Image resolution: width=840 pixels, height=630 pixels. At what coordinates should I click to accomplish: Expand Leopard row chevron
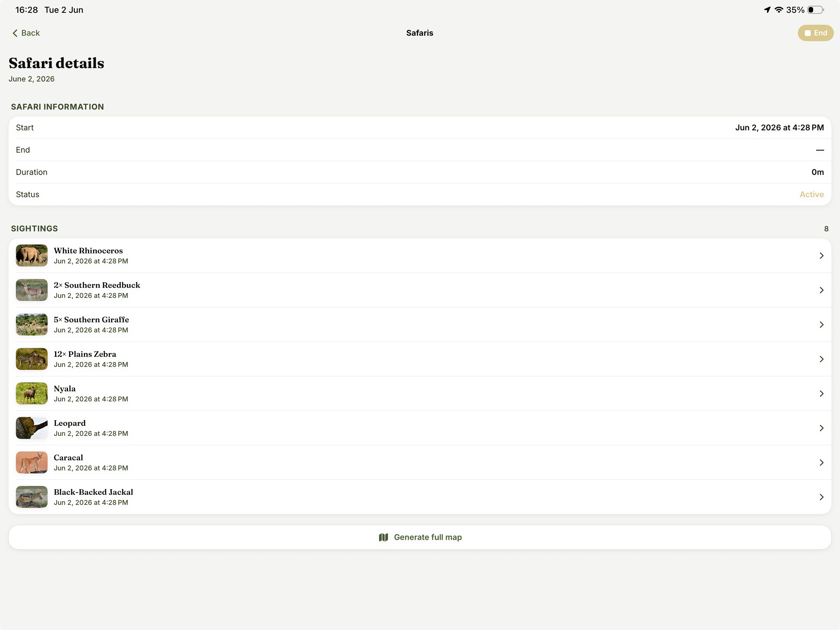coord(821,428)
